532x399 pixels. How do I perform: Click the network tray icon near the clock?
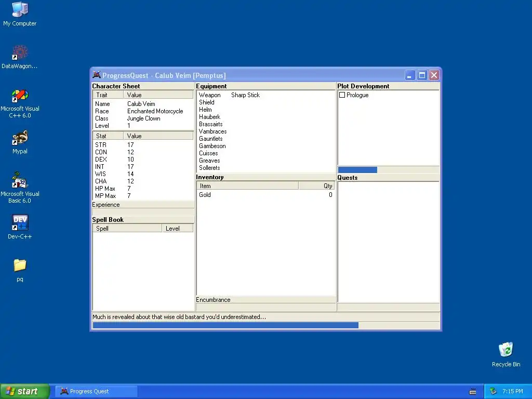(494, 391)
